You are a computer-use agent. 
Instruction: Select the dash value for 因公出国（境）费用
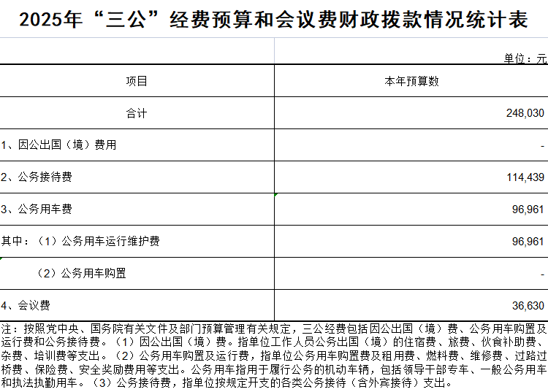[x=542, y=145]
